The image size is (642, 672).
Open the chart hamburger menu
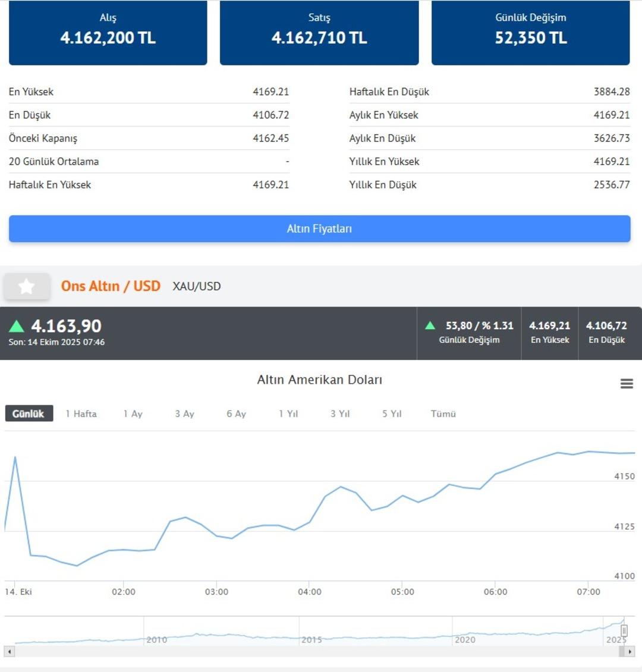click(x=627, y=384)
